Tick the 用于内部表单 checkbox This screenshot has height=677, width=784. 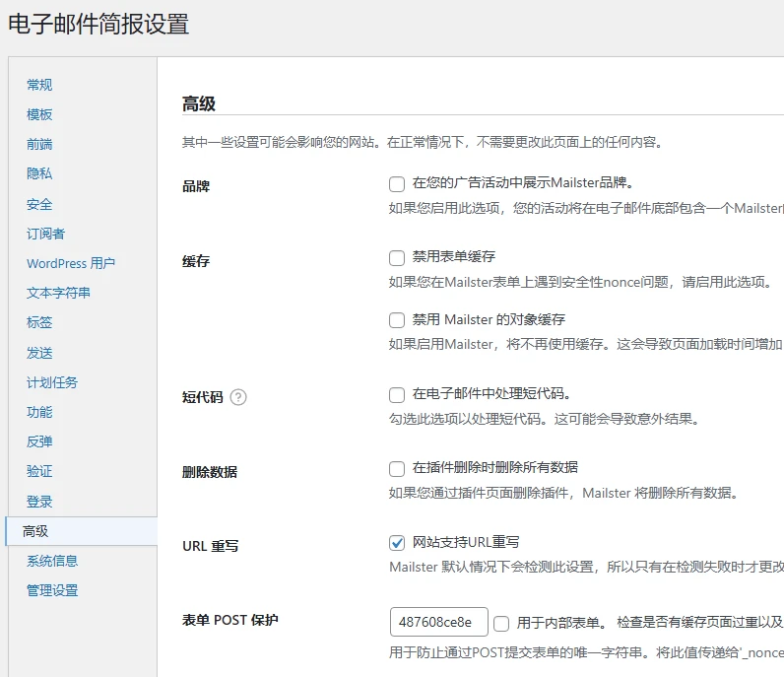[x=501, y=624]
